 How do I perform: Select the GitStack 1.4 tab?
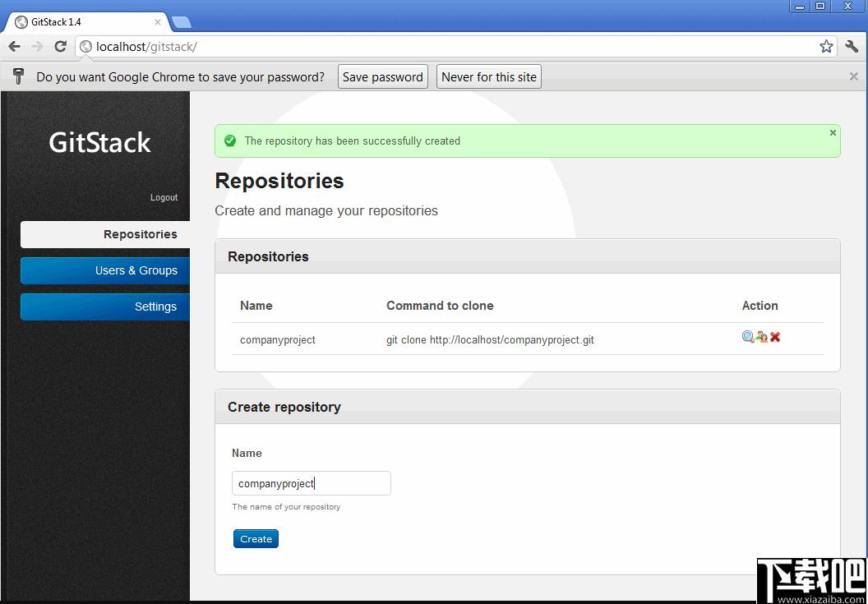coord(89,22)
